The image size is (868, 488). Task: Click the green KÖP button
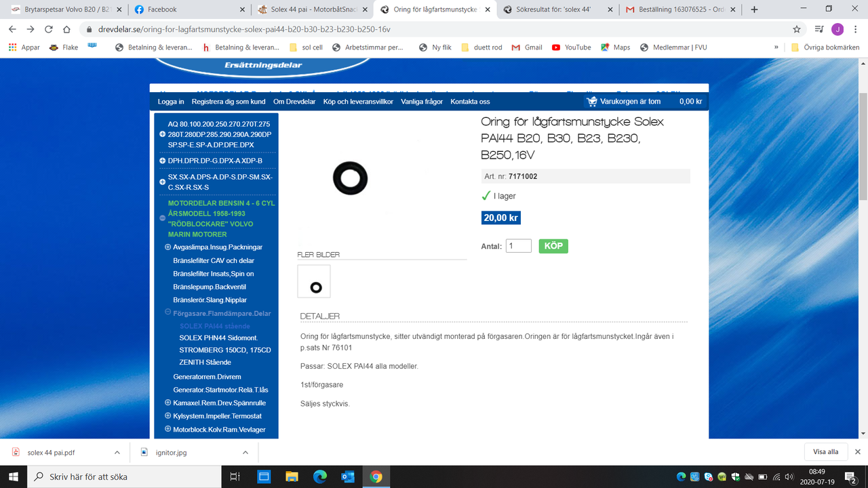pos(553,246)
